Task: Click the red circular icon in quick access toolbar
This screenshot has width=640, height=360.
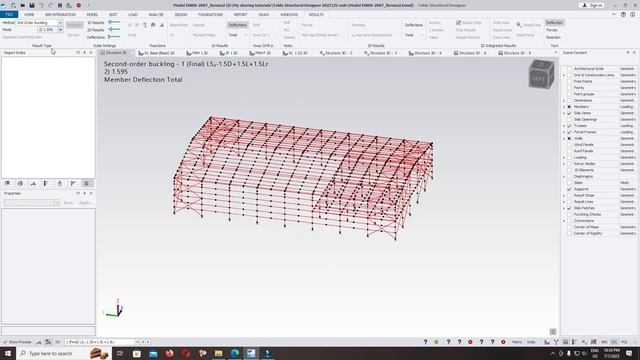Action: click(78, 5)
